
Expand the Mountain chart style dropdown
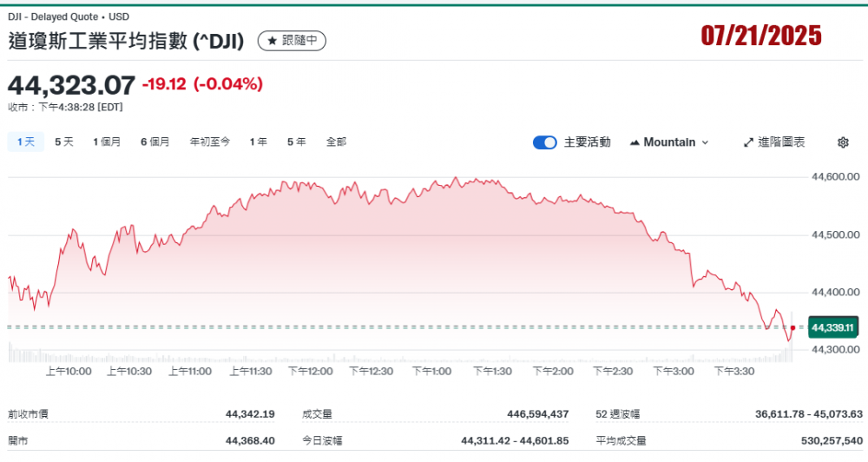(704, 142)
